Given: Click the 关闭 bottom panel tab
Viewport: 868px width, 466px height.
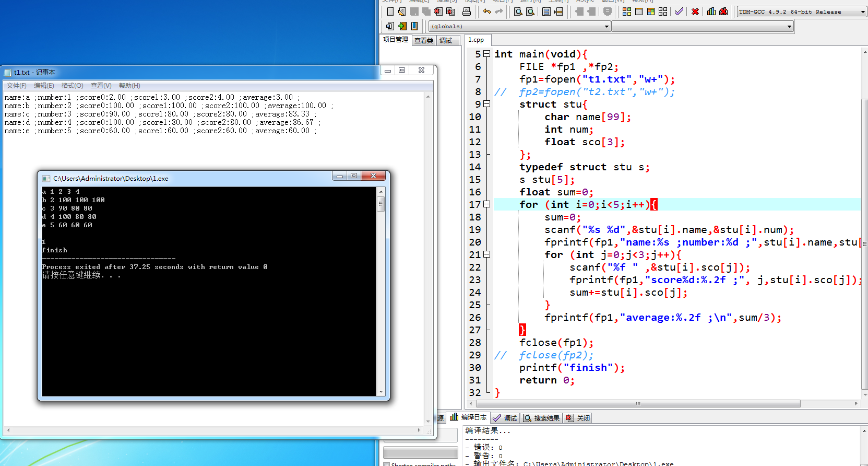Looking at the screenshot, I should tap(578, 418).
